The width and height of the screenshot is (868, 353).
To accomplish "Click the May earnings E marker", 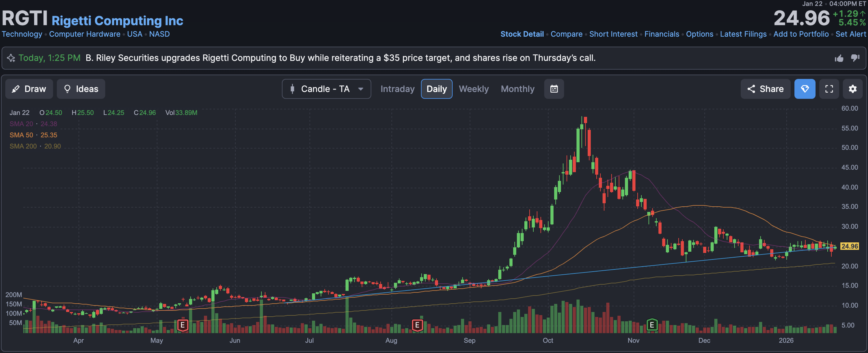I will coord(182,325).
